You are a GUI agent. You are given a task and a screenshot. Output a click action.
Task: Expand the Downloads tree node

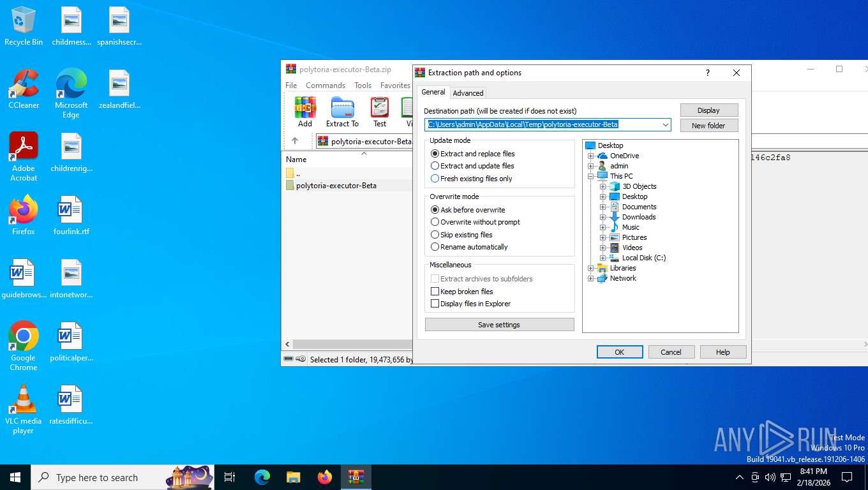click(603, 217)
